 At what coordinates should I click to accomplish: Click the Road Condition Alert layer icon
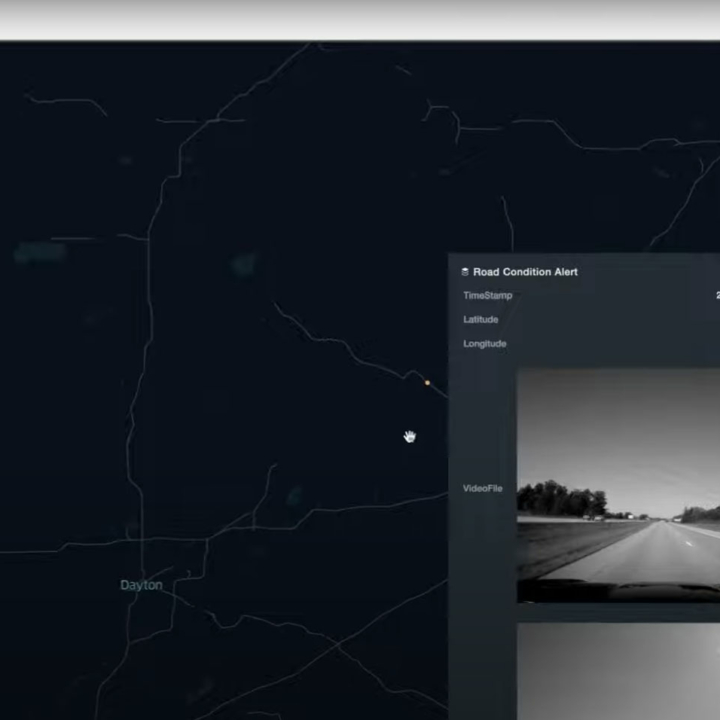click(465, 272)
